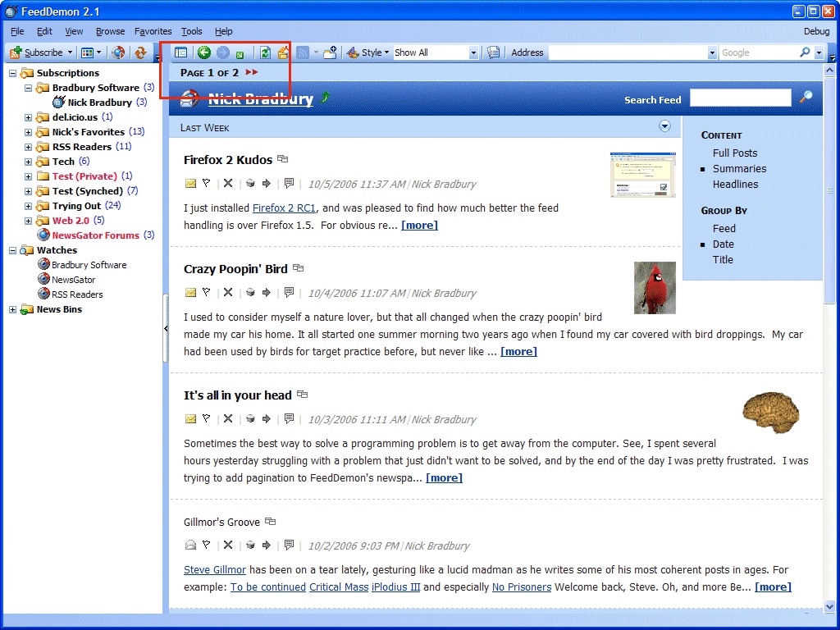This screenshot has width=840, height=630.
Task: Open the No Prisoners link
Action: tap(521, 587)
